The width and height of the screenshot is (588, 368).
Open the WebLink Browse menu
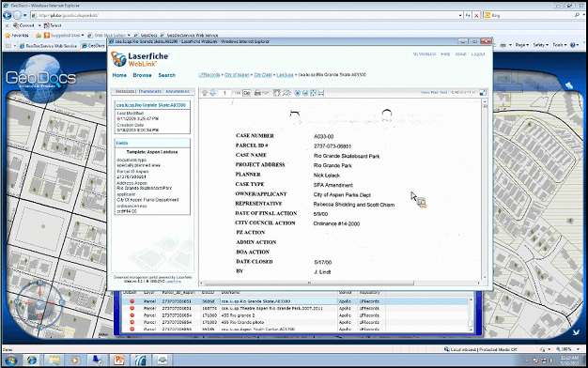click(x=142, y=75)
